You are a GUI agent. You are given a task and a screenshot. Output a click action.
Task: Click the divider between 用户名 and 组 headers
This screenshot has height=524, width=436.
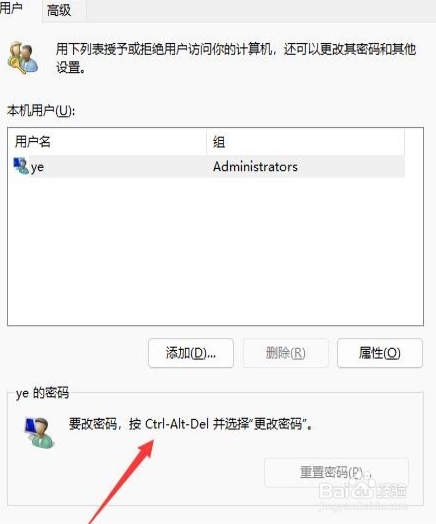pos(206,142)
